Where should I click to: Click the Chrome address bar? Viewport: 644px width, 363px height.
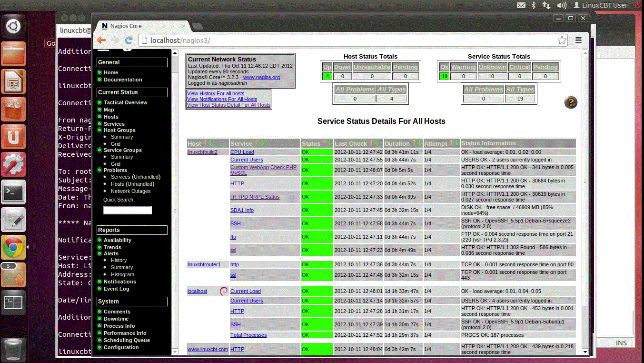pyautogui.click(x=352, y=40)
